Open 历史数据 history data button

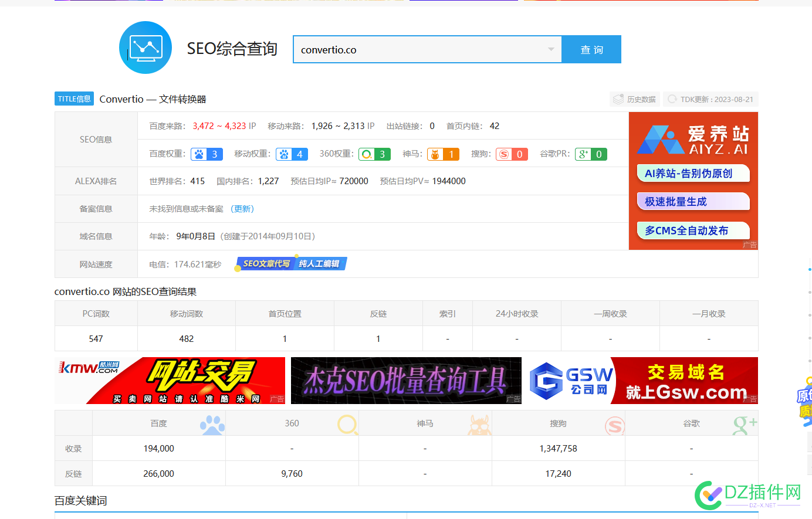point(635,99)
